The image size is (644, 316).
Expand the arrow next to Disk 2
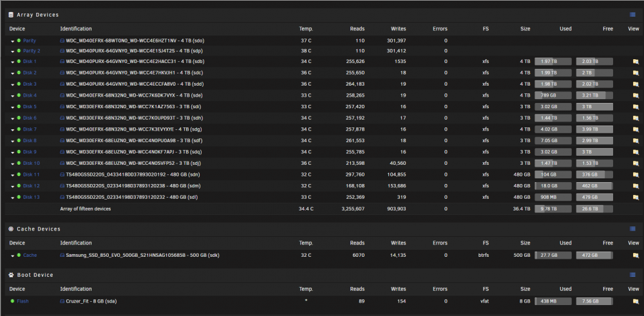pyautogui.click(x=13, y=73)
